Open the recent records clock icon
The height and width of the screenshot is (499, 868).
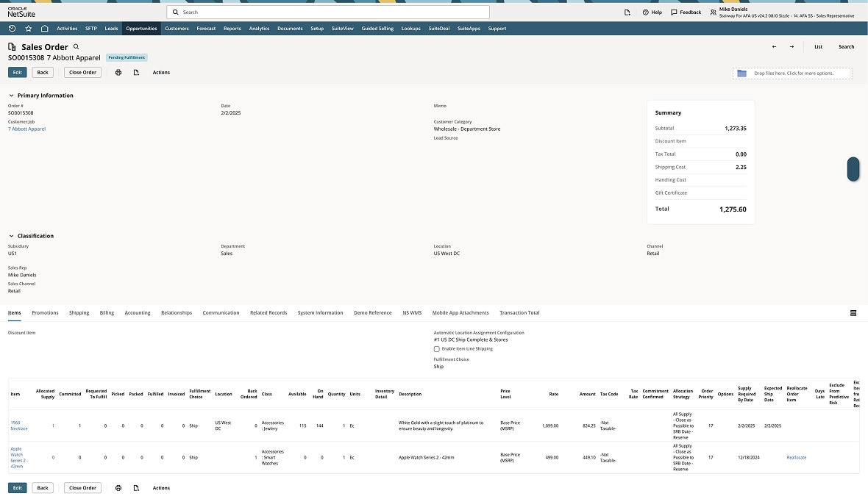pyautogui.click(x=11, y=28)
